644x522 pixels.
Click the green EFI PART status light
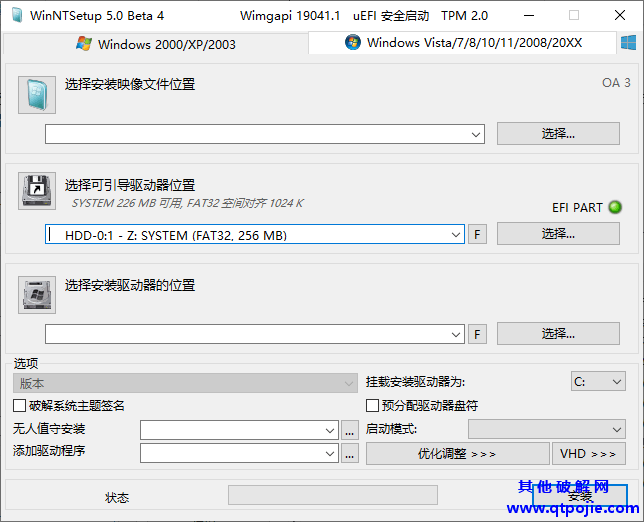(615, 207)
